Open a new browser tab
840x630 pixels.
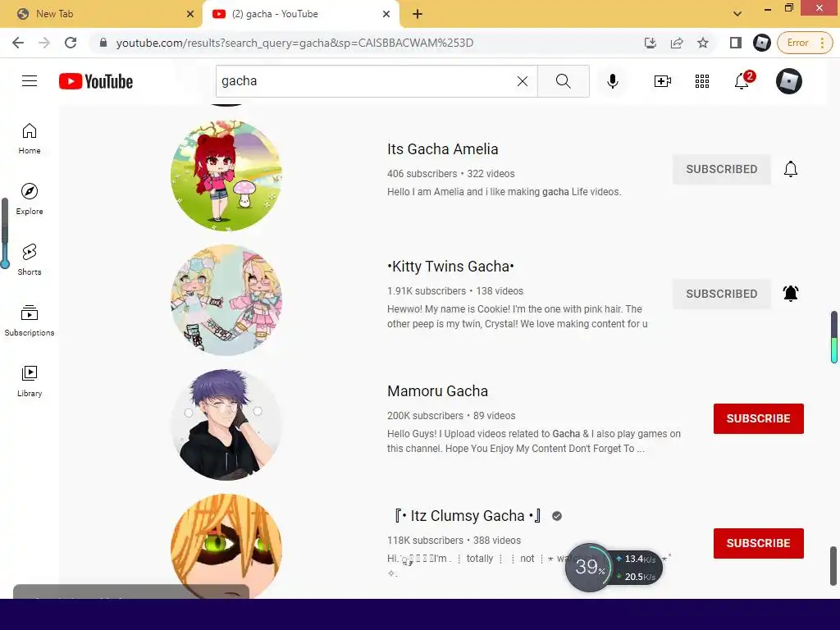click(418, 14)
